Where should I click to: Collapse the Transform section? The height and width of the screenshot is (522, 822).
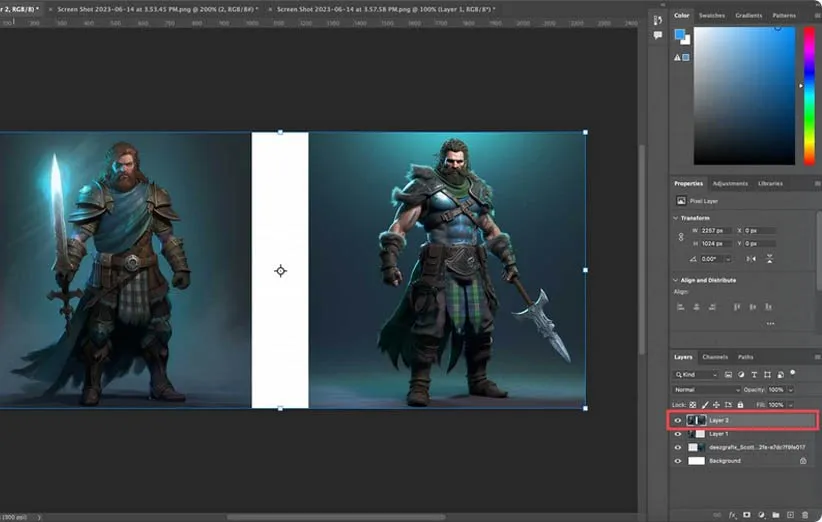tap(677, 217)
